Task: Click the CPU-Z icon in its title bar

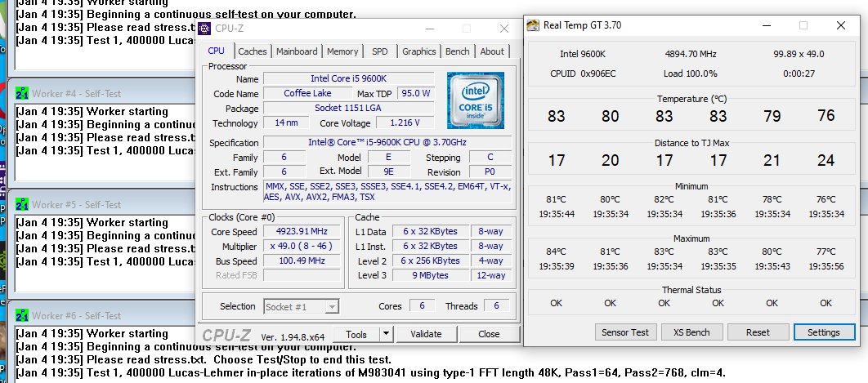Action: pyautogui.click(x=204, y=29)
